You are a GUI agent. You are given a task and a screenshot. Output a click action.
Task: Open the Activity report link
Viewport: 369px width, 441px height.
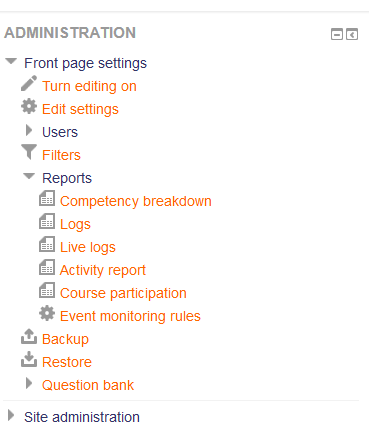click(103, 270)
